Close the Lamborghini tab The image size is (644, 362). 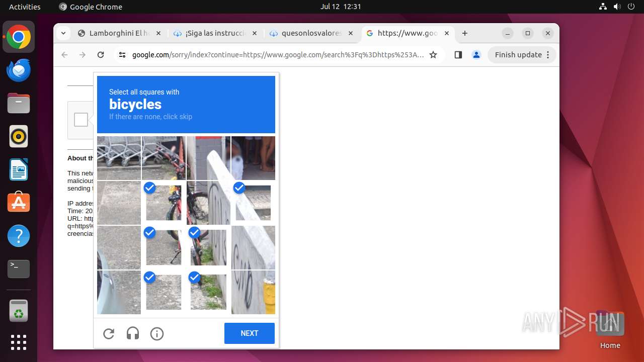tap(158, 33)
